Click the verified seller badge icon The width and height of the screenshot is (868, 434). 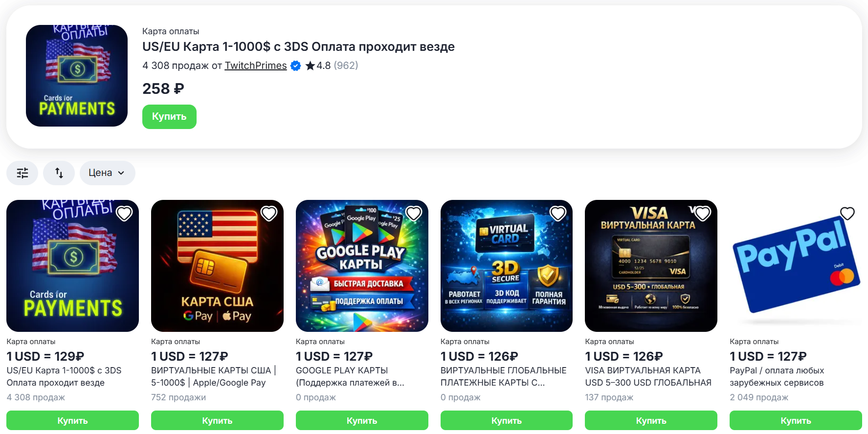[x=296, y=65]
